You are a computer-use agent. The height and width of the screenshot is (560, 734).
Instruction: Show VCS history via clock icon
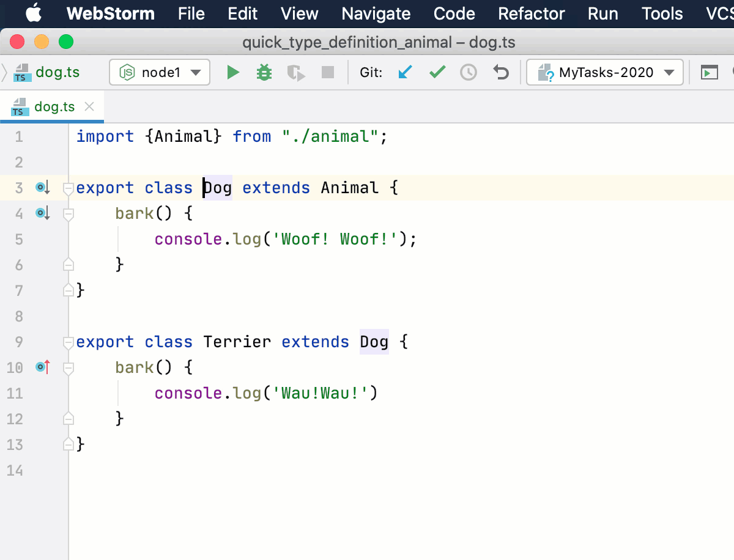tap(469, 72)
